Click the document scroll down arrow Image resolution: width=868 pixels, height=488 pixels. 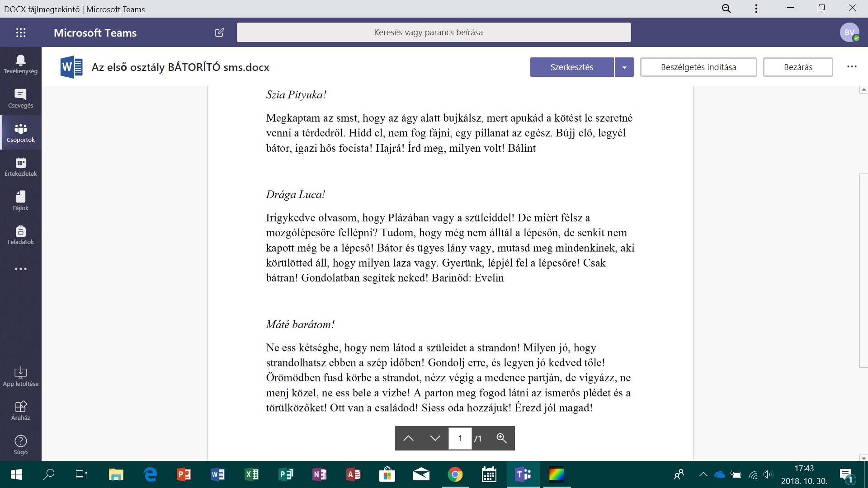tap(863, 458)
